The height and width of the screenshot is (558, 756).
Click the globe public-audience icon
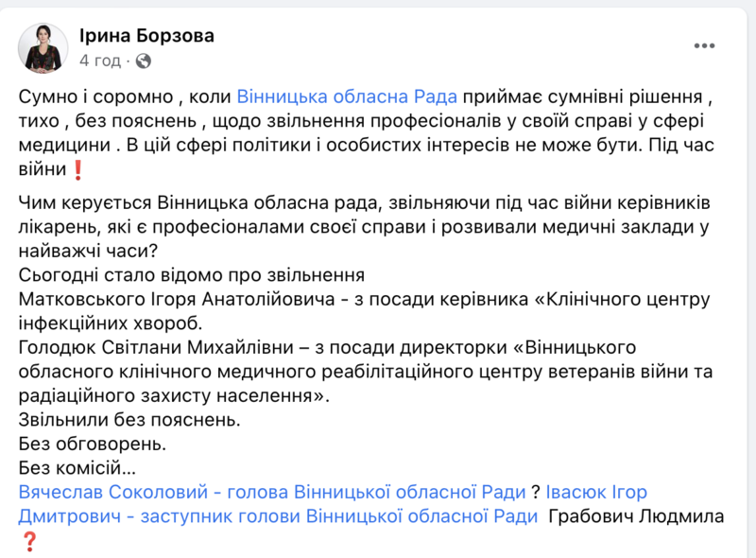144,61
